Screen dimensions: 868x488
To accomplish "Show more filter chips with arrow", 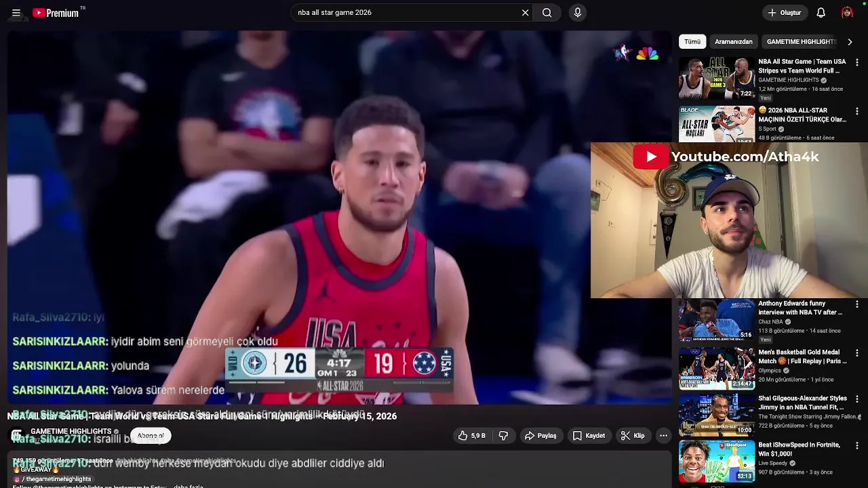I will (x=850, y=41).
